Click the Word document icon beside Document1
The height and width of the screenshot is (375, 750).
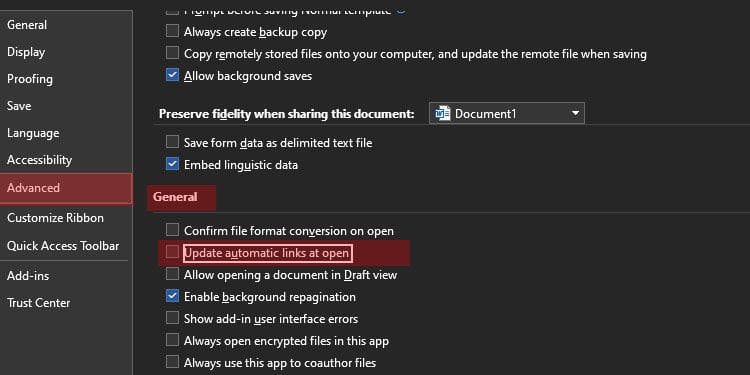[x=442, y=113]
